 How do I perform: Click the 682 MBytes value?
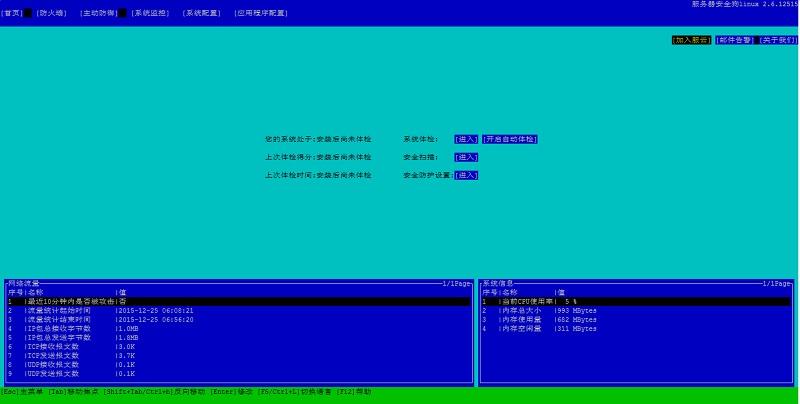point(577,320)
